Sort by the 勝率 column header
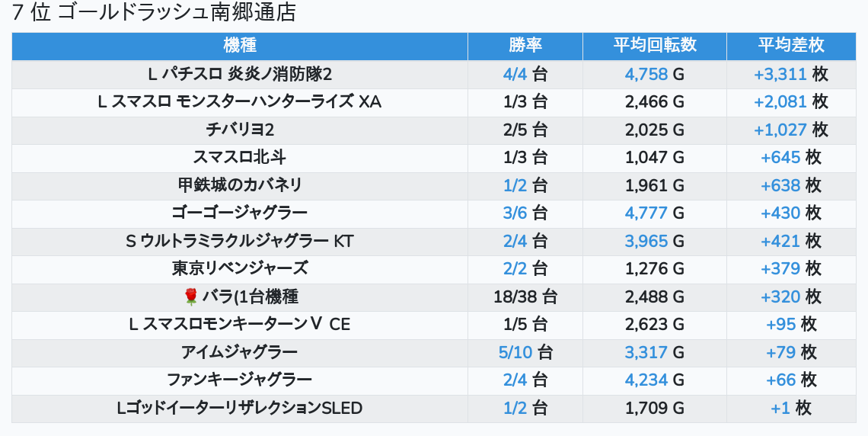This screenshot has height=436, width=868. coord(525,46)
